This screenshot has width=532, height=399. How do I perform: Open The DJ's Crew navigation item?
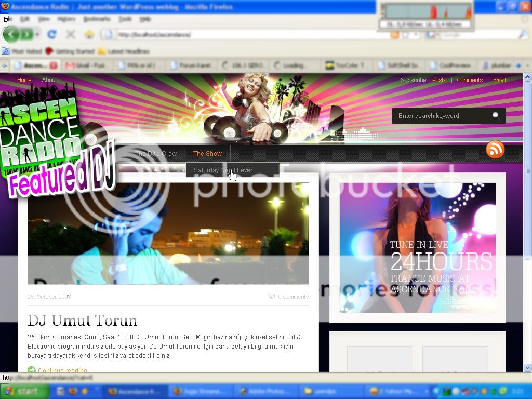point(156,153)
